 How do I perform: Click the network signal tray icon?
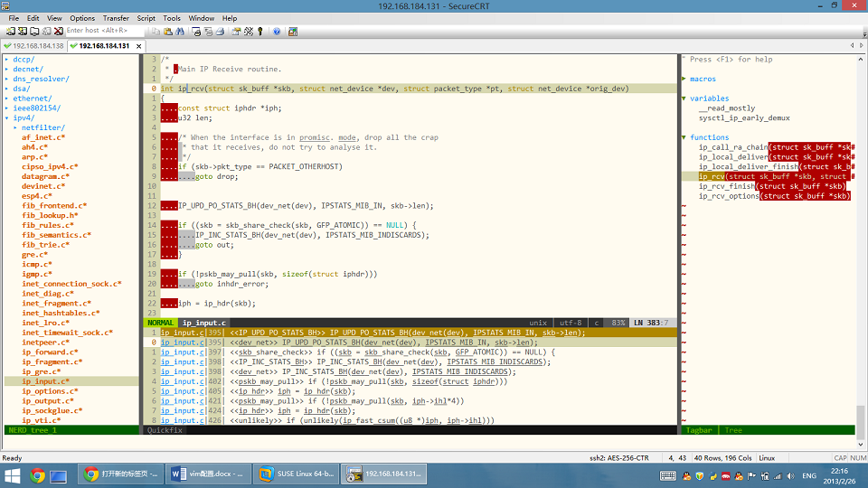coord(778,476)
